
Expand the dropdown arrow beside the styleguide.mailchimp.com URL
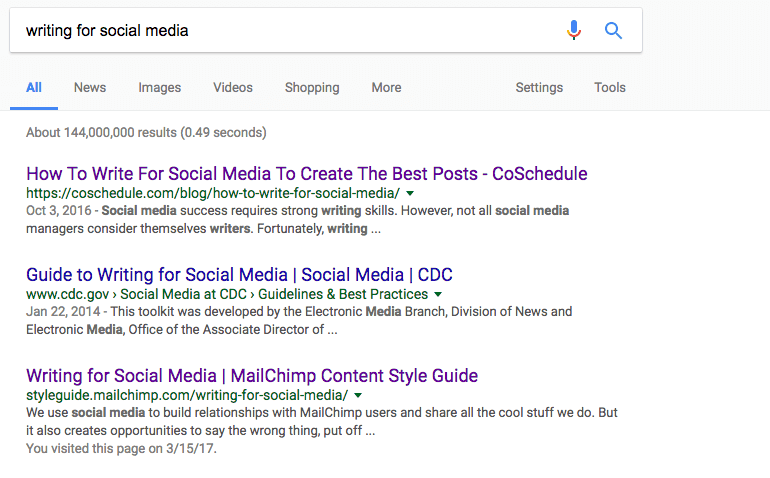click(x=358, y=395)
